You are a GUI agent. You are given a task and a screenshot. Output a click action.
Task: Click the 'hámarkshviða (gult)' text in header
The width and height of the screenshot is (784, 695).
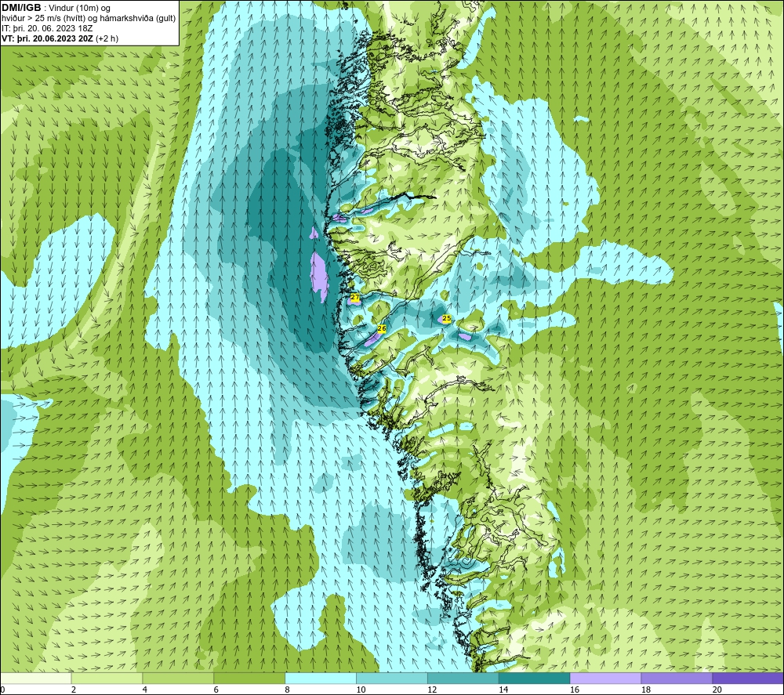tap(137, 19)
